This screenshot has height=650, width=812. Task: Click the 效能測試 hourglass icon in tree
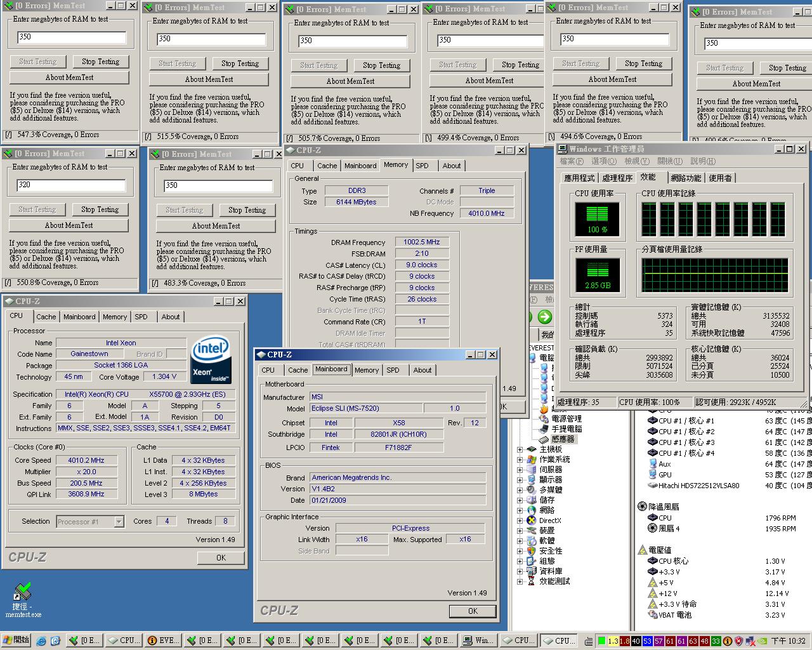pyautogui.click(x=530, y=581)
